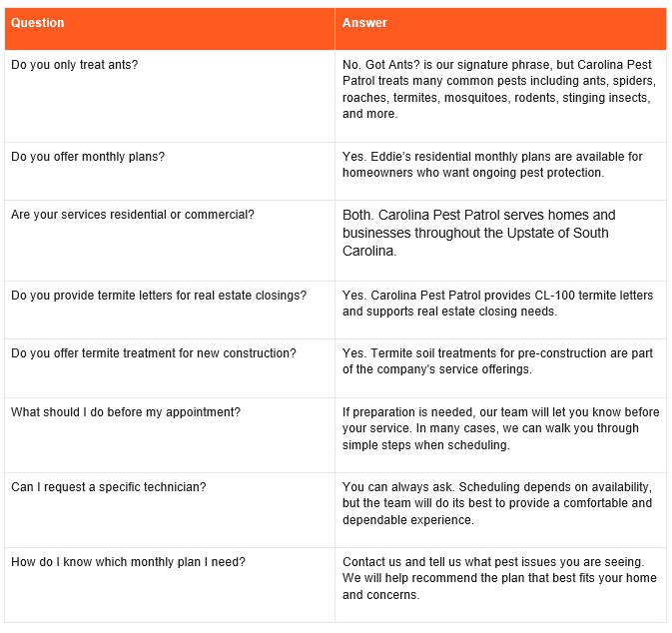Select 'Do you offer monthly plans?' question
Viewport: 672px width, 633px height.
point(88,157)
